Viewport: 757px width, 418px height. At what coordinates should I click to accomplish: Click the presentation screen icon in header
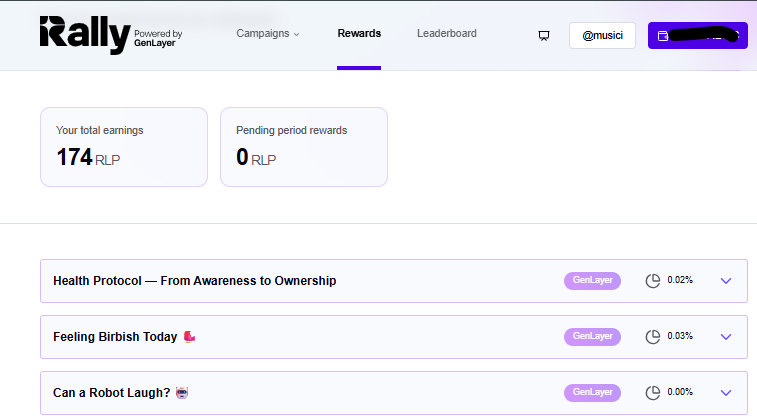pyautogui.click(x=544, y=36)
